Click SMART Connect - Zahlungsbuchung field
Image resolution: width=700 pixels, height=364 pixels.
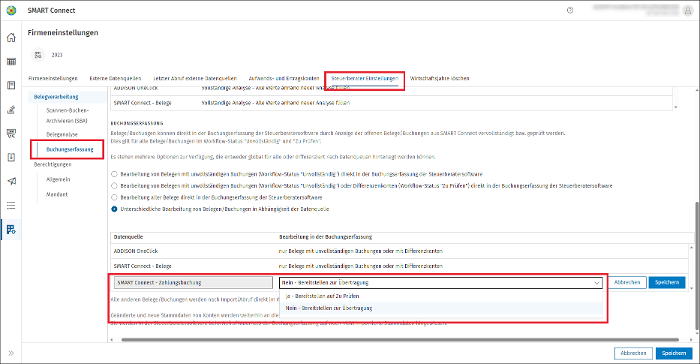(x=193, y=283)
